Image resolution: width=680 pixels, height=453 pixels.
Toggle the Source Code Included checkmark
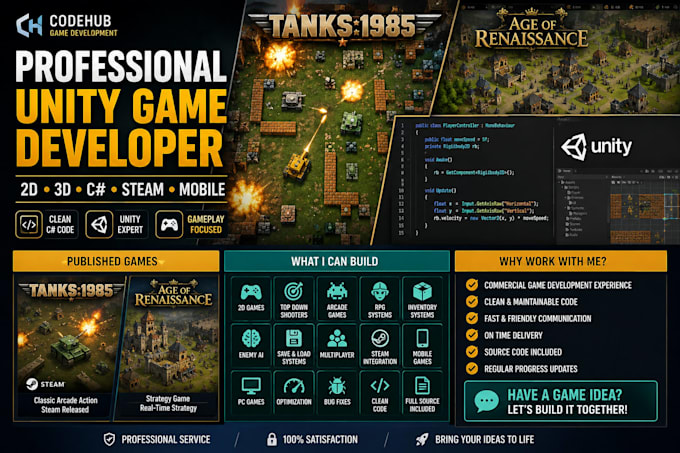472,352
